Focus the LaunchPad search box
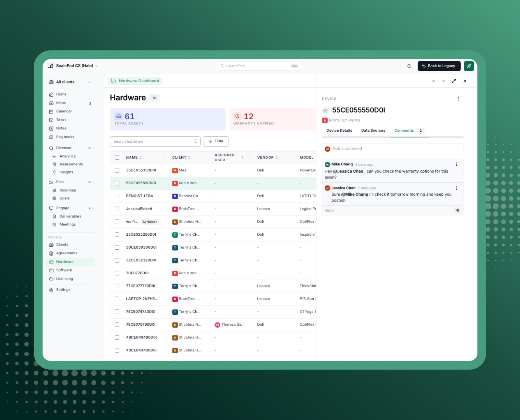 click(x=259, y=66)
